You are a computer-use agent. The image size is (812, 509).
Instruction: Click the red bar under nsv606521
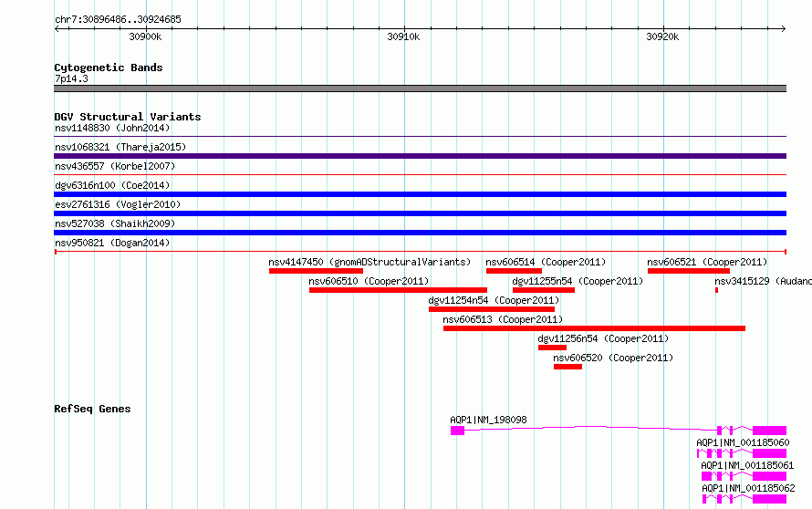pos(689,271)
